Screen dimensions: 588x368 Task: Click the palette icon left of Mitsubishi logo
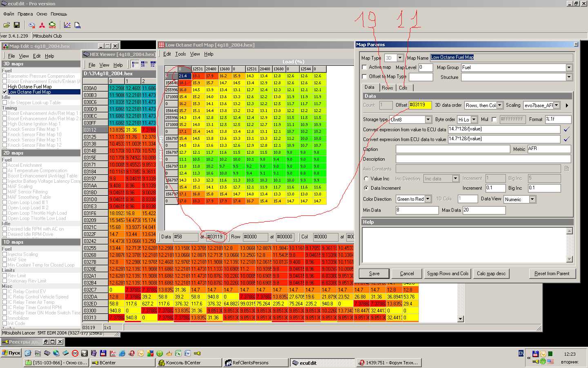pyautogui.click(x=32, y=25)
